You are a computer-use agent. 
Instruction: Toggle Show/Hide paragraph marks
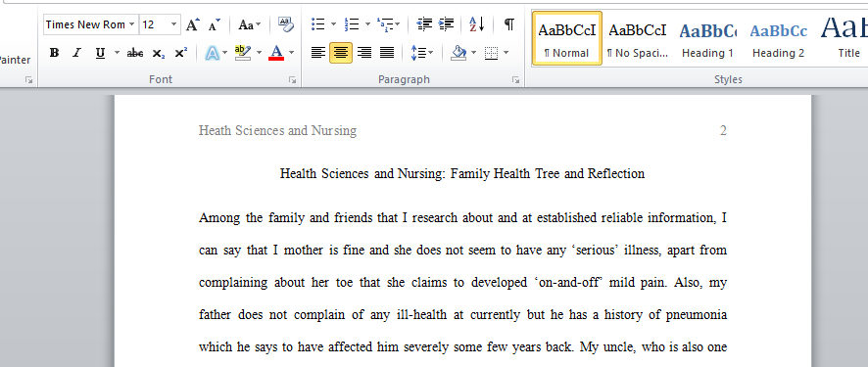tap(509, 24)
